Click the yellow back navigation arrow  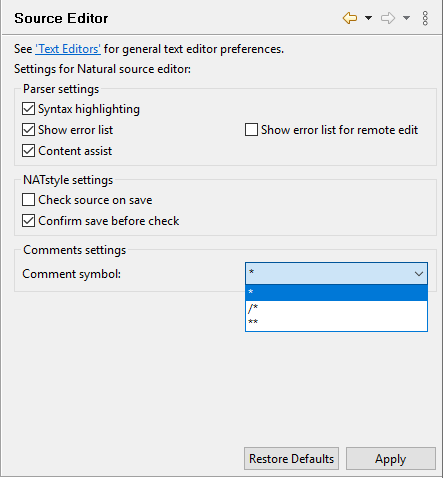point(350,18)
